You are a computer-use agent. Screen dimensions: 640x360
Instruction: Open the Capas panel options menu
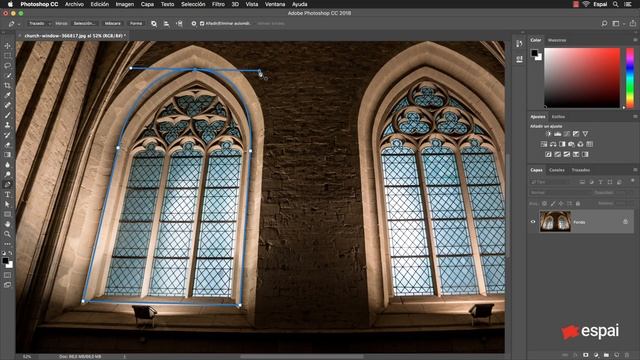point(635,170)
